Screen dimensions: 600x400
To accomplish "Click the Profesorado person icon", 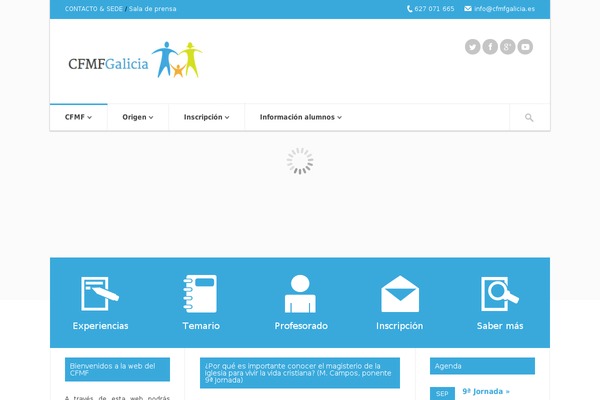I will 300,294.
